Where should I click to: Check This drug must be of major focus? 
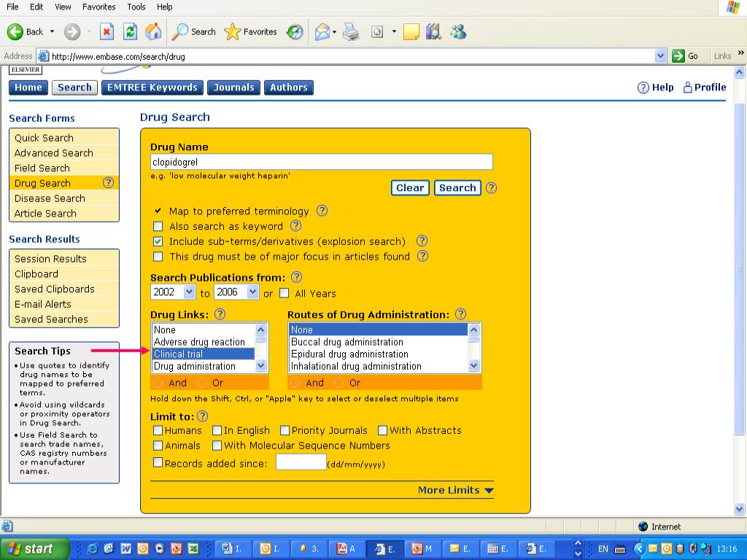click(158, 257)
